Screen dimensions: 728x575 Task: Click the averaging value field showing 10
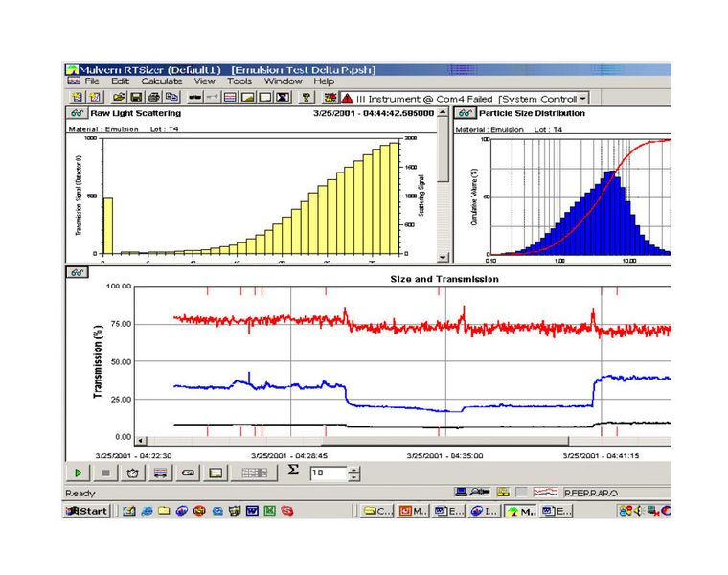pyautogui.click(x=329, y=472)
